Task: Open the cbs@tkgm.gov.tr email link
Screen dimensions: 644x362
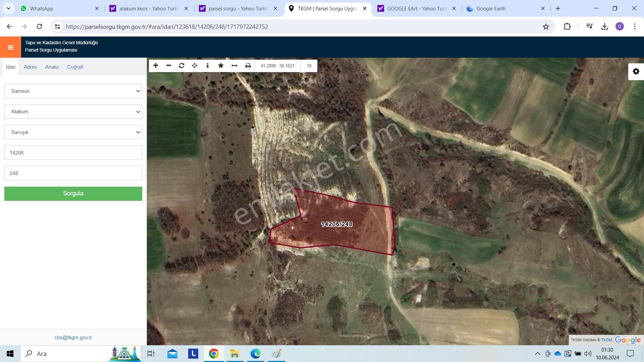Action: coord(73,338)
